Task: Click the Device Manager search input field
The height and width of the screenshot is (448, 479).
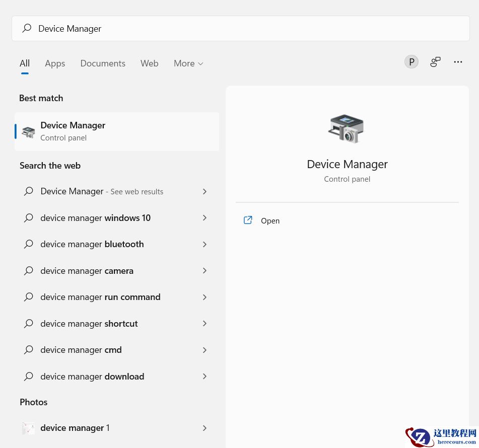Action: (x=240, y=28)
